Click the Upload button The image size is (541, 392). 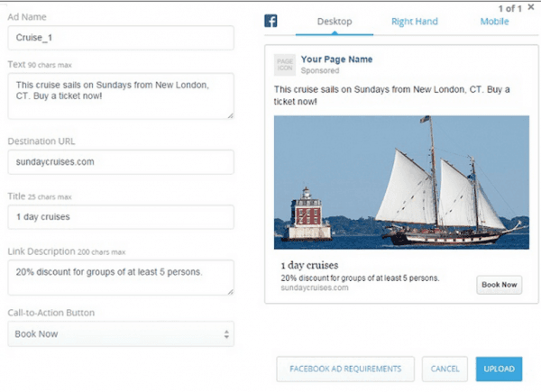[499, 369]
